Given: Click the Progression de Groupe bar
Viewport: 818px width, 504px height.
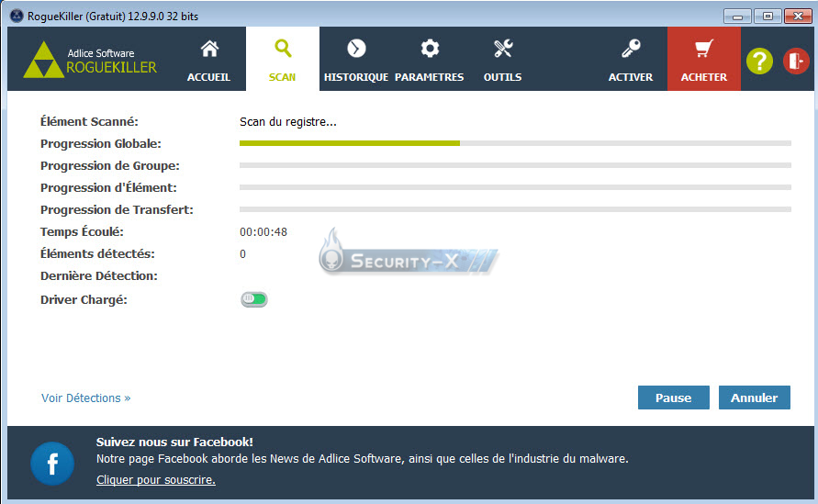Looking at the screenshot, I should pyautogui.click(x=515, y=165).
